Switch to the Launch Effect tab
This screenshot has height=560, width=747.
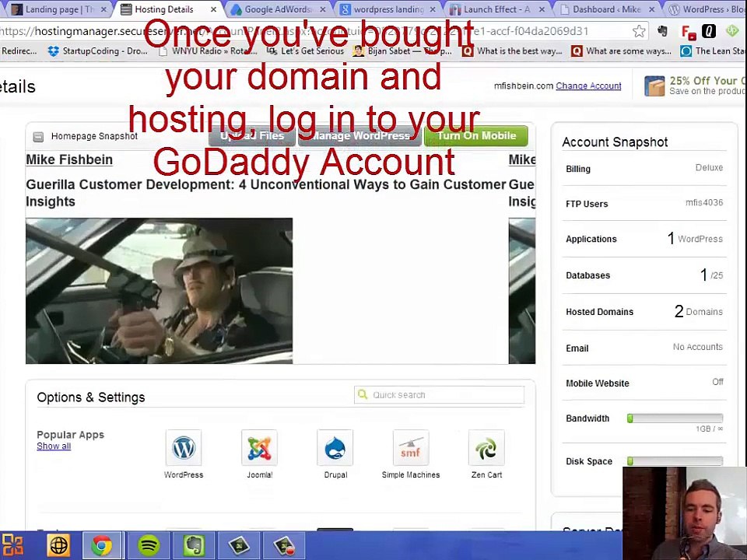point(496,9)
